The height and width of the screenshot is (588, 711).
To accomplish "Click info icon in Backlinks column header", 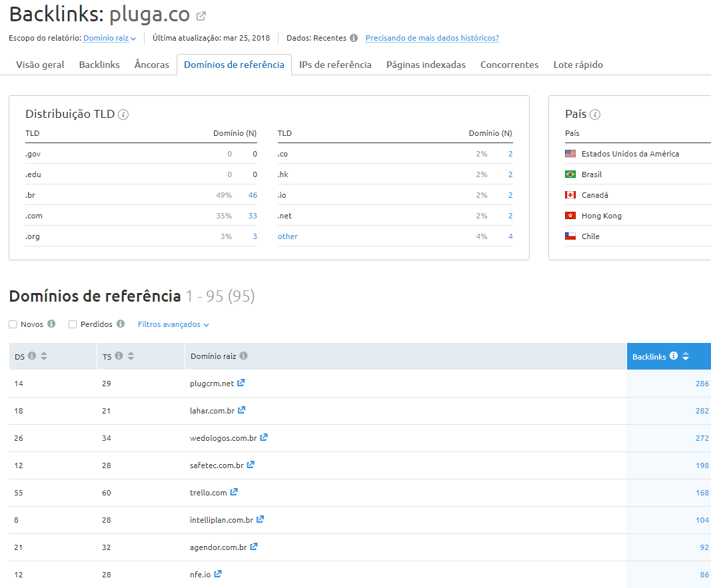I will pos(674,356).
